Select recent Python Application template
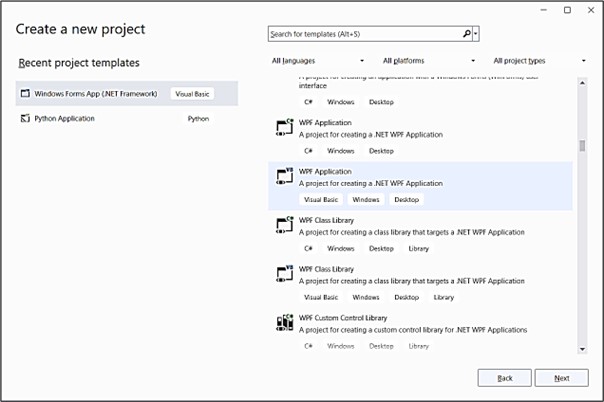 pos(127,118)
